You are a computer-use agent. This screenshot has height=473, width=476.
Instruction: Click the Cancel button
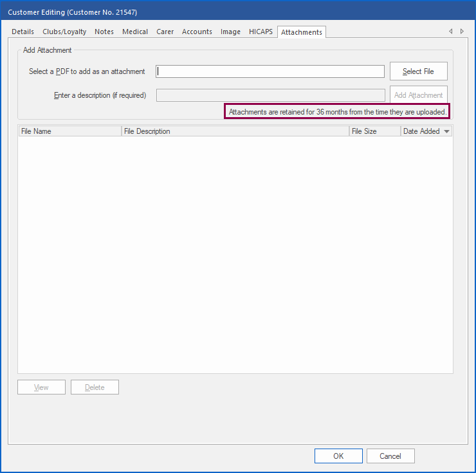tap(390, 456)
